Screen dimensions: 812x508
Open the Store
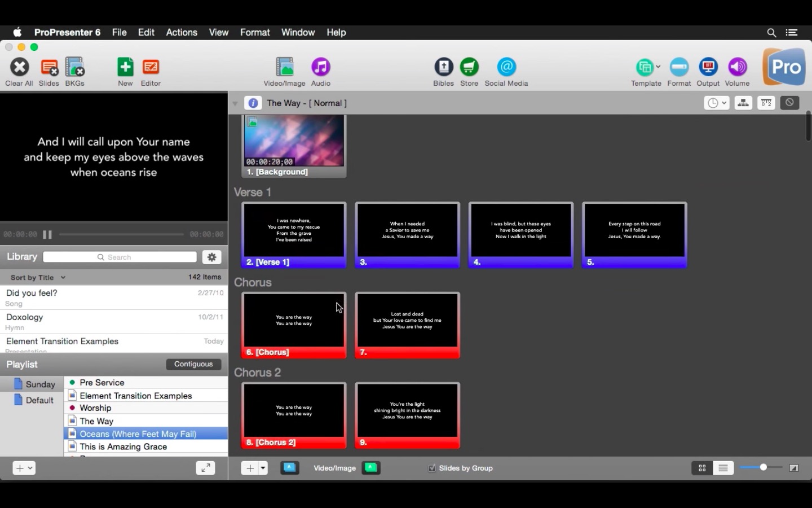[x=469, y=67]
